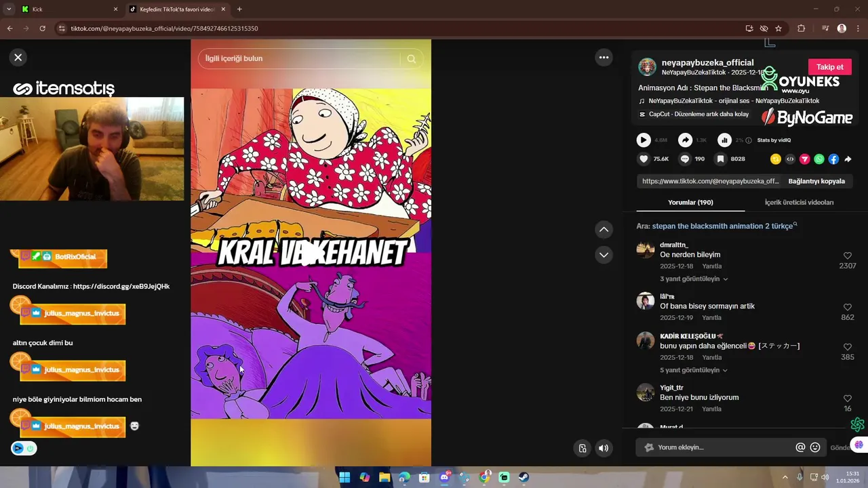This screenshot has width=868, height=488.
Task: Get the embed code icon
Action: [x=790, y=159]
